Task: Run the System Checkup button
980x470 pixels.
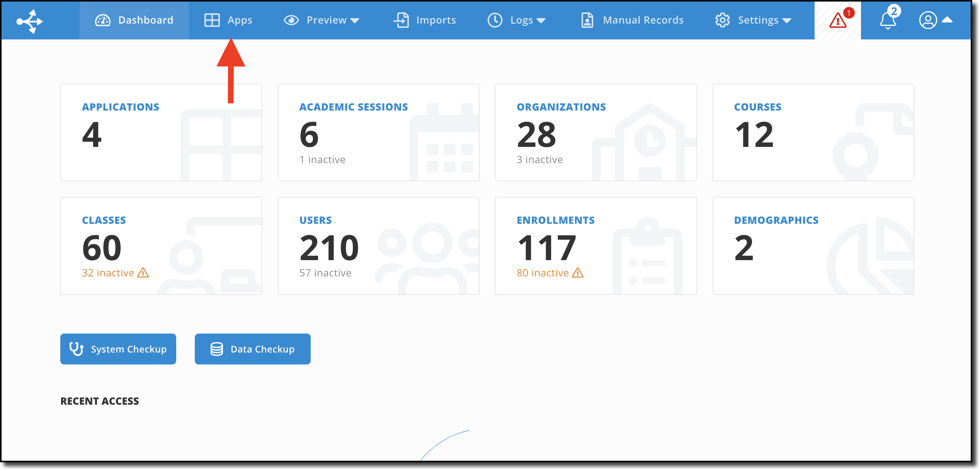Action: tap(118, 349)
